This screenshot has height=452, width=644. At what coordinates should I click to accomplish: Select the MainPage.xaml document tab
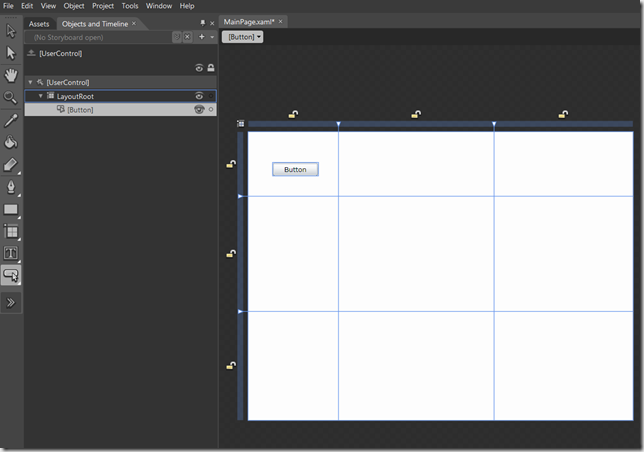tap(249, 22)
